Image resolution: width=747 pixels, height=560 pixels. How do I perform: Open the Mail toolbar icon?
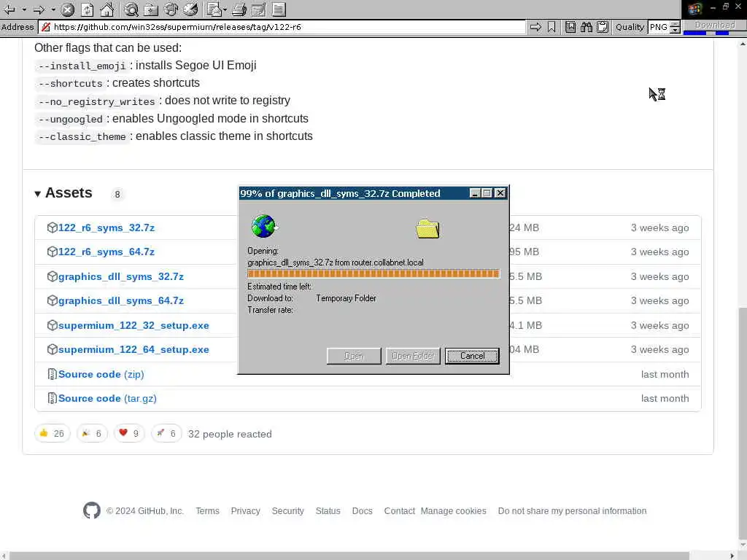[214, 9]
